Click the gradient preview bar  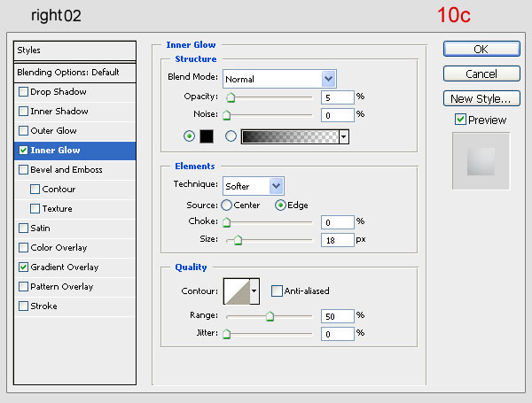(289, 136)
